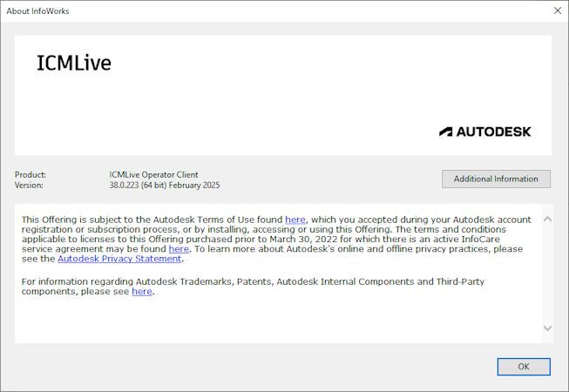Click the ICMLive heading

(74, 63)
